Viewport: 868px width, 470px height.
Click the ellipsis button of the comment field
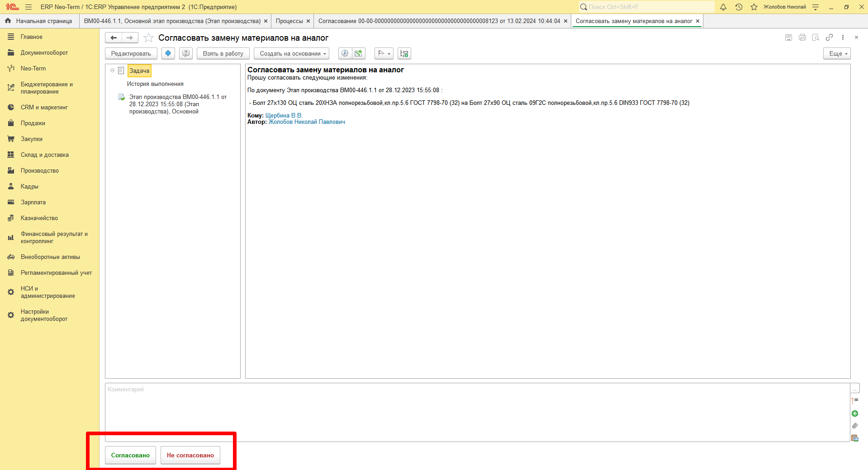click(855, 389)
